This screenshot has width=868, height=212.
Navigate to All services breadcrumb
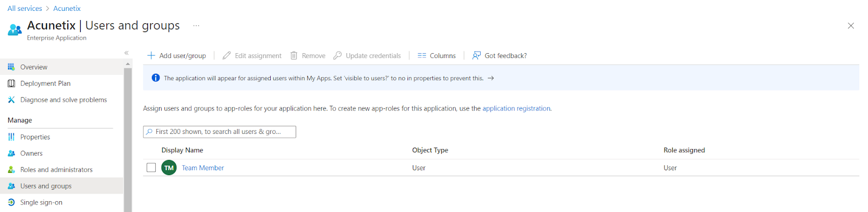click(24, 8)
